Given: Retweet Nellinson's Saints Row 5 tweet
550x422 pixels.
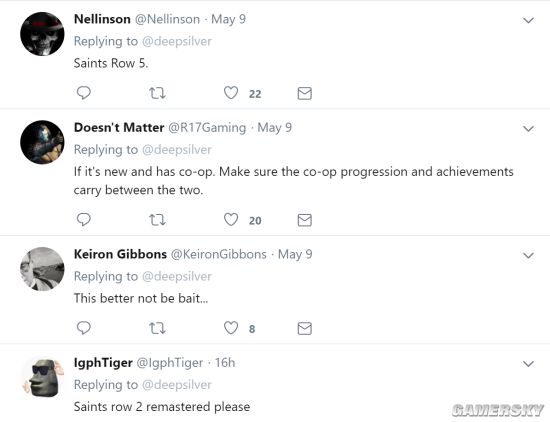Looking at the screenshot, I should (x=157, y=93).
